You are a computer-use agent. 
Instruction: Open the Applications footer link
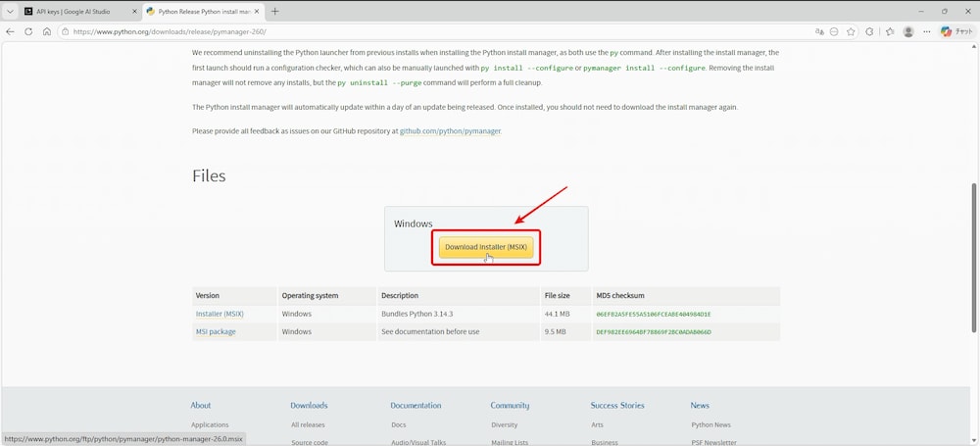tap(210, 424)
